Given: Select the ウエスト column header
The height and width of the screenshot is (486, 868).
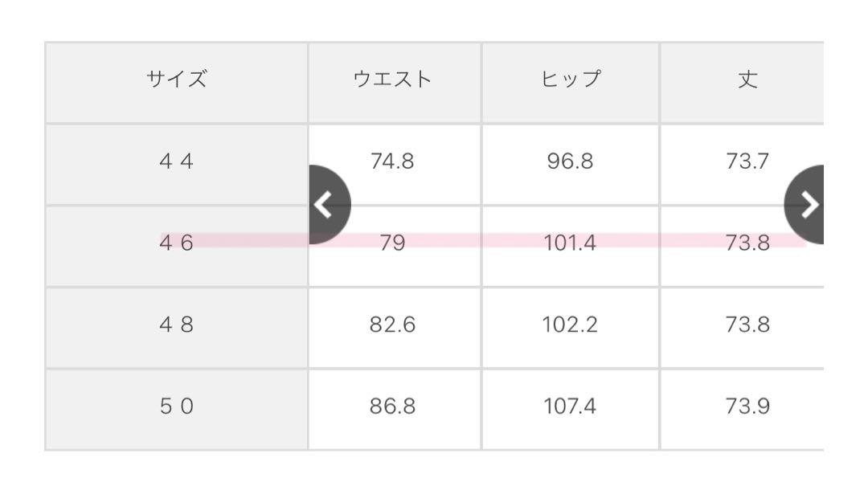Looking at the screenshot, I should [x=395, y=83].
